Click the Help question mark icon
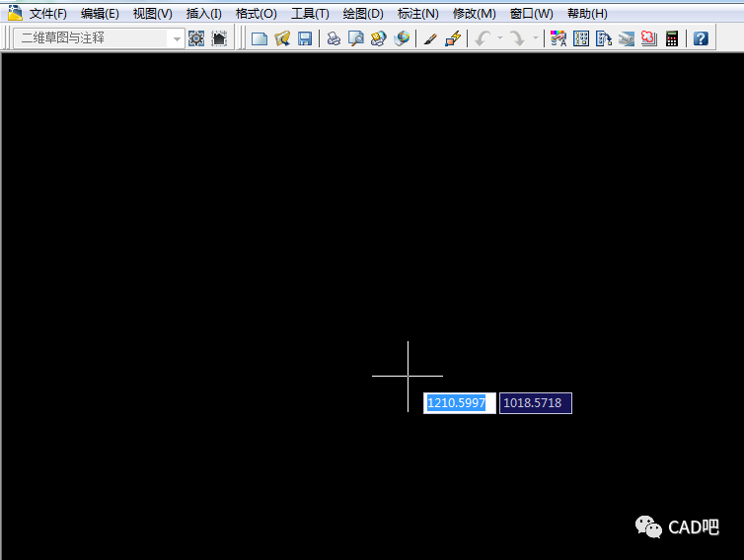 click(701, 38)
